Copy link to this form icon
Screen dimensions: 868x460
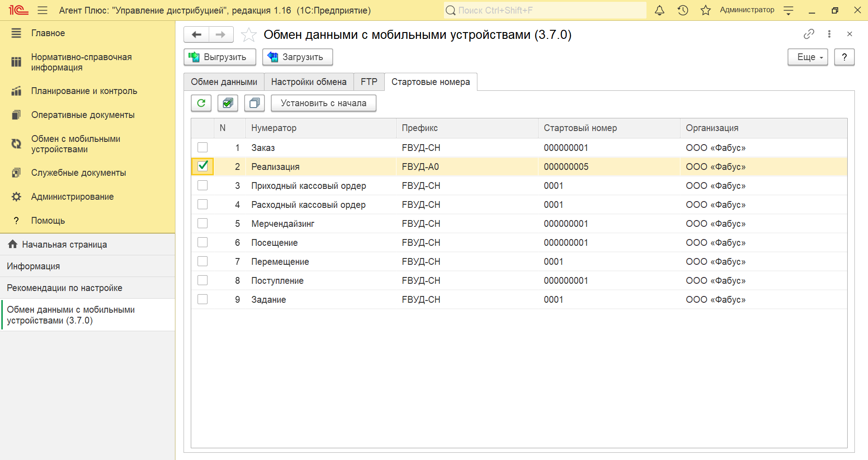click(809, 34)
